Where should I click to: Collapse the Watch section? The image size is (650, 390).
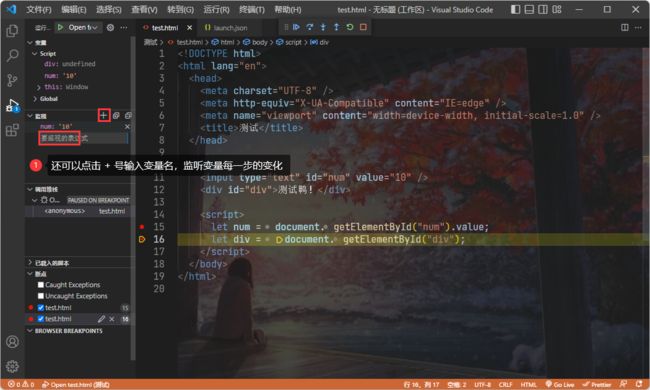(30, 116)
